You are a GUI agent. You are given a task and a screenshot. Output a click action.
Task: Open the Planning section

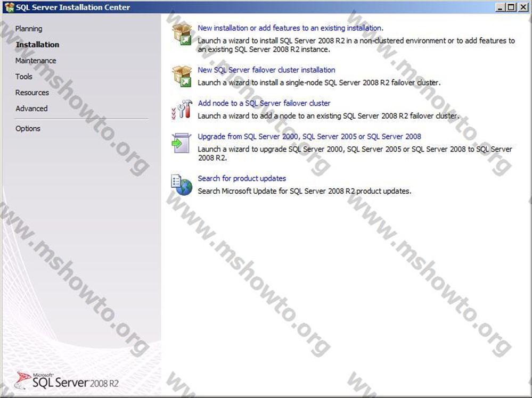(x=29, y=29)
